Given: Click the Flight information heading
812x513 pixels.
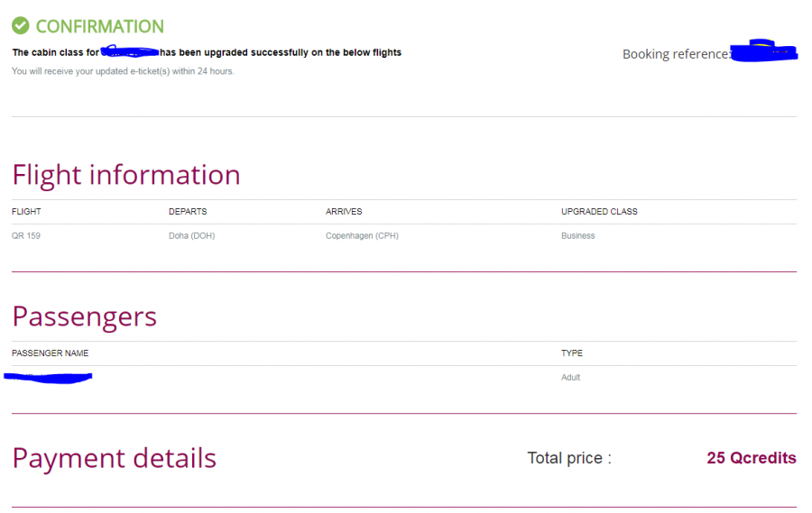Looking at the screenshot, I should (126, 174).
